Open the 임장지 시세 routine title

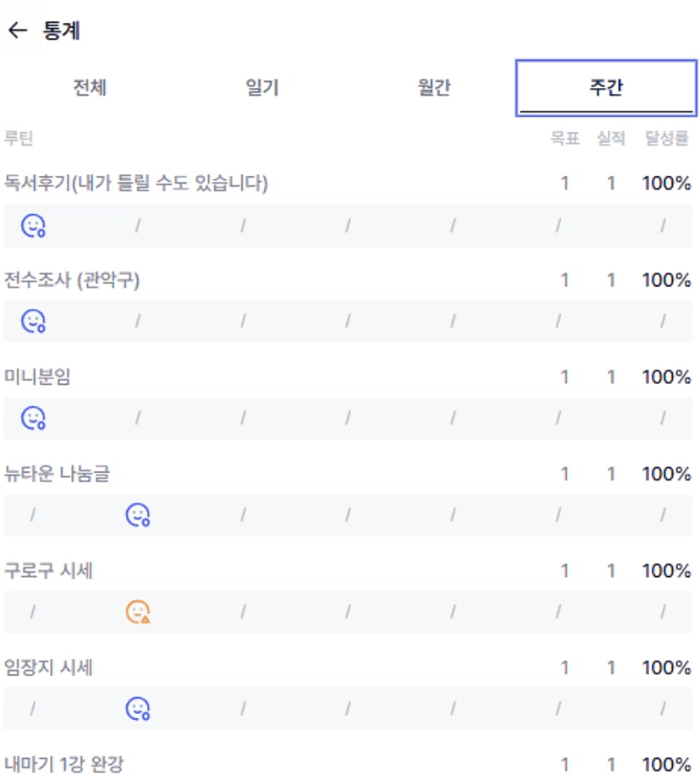(48, 667)
